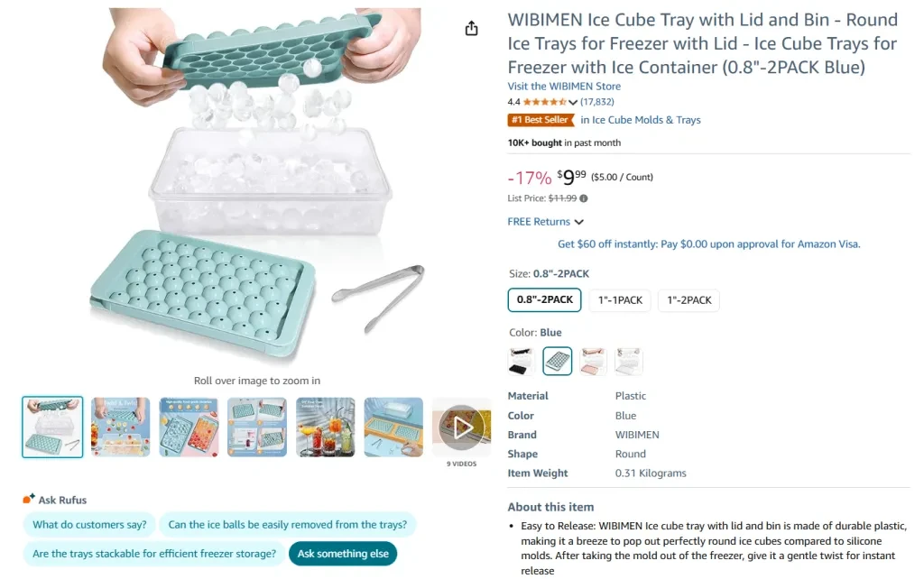Click the Ask Rufus sparkle icon
Image resolution: width=924 pixels, height=579 pixels.
coord(29,499)
